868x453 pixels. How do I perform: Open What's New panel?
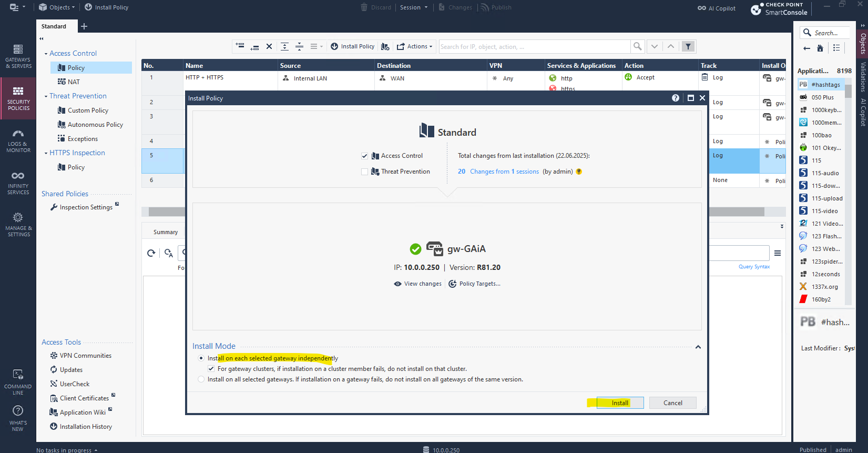18,418
